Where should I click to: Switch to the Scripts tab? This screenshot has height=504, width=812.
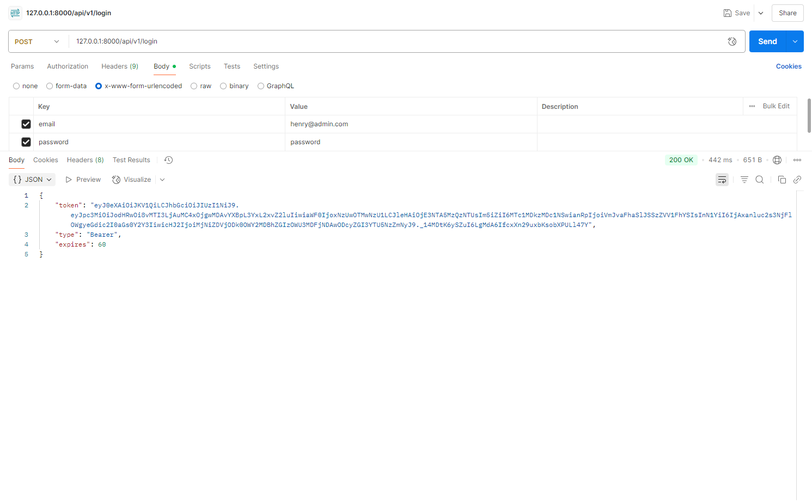200,66
